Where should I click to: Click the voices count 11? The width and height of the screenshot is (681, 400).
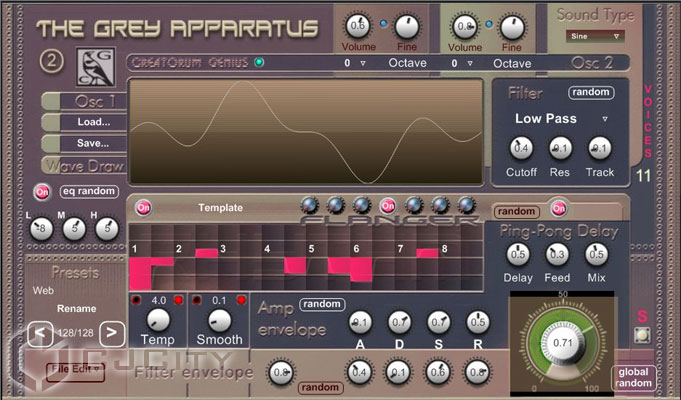pos(643,176)
